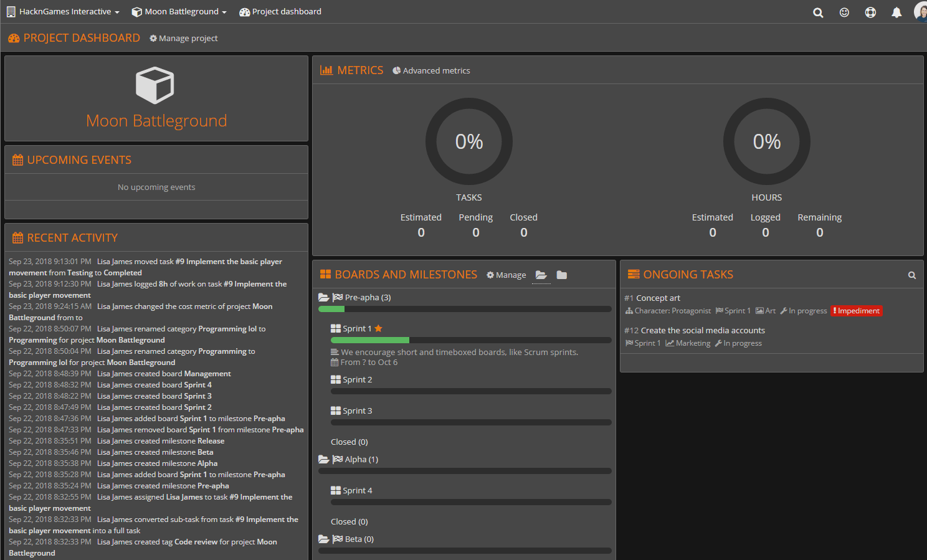
Task: Click the closed-folder icon beside Manage
Action: (x=562, y=275)
